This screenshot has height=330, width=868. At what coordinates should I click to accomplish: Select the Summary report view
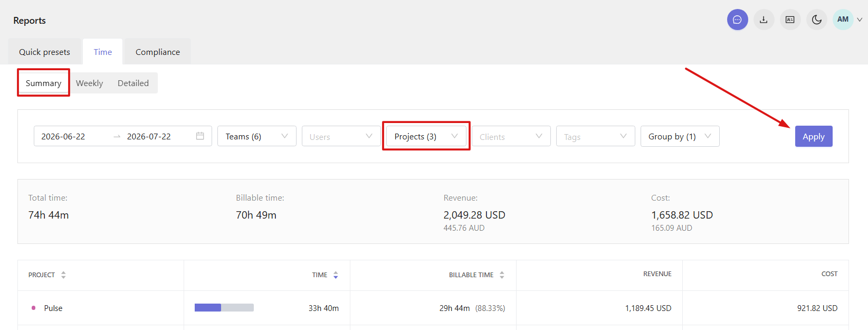[43, 83]
